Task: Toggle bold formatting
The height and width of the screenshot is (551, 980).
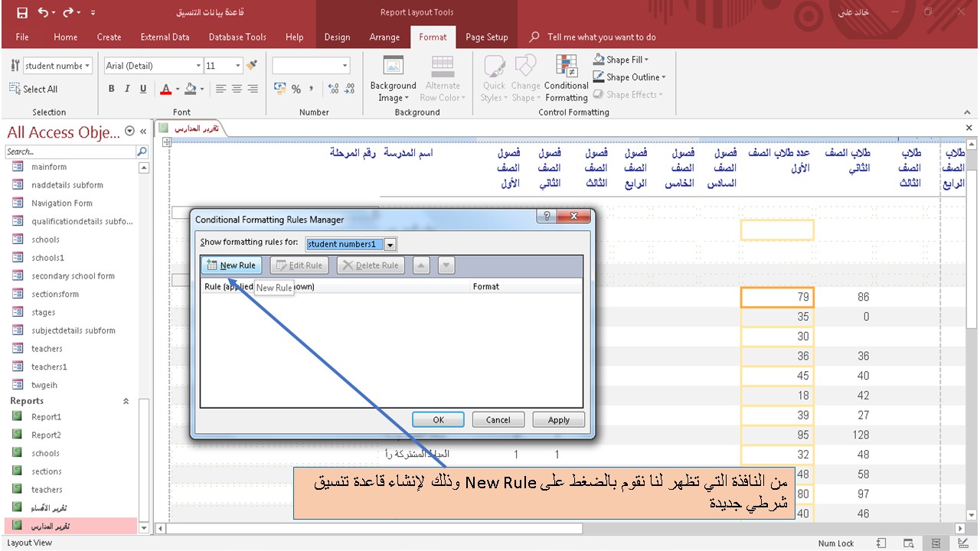Action: click(111, 89)
